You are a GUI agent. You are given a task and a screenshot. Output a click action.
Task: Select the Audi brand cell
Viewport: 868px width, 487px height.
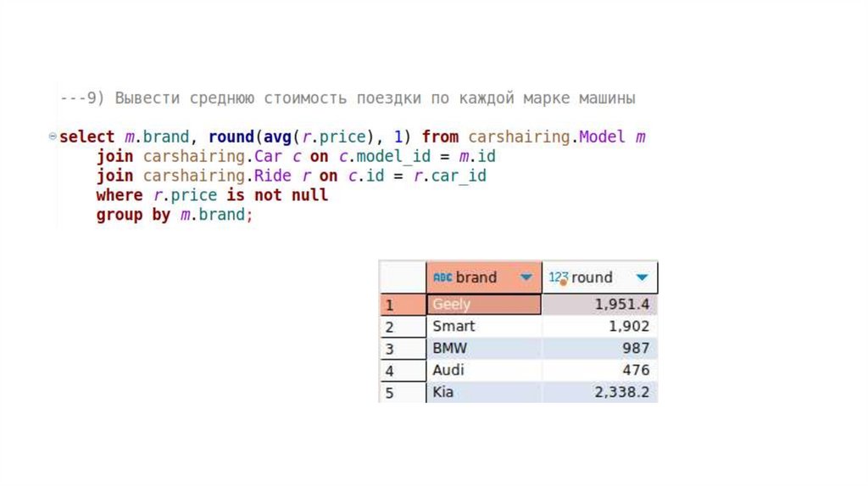(x=484, y=370)
